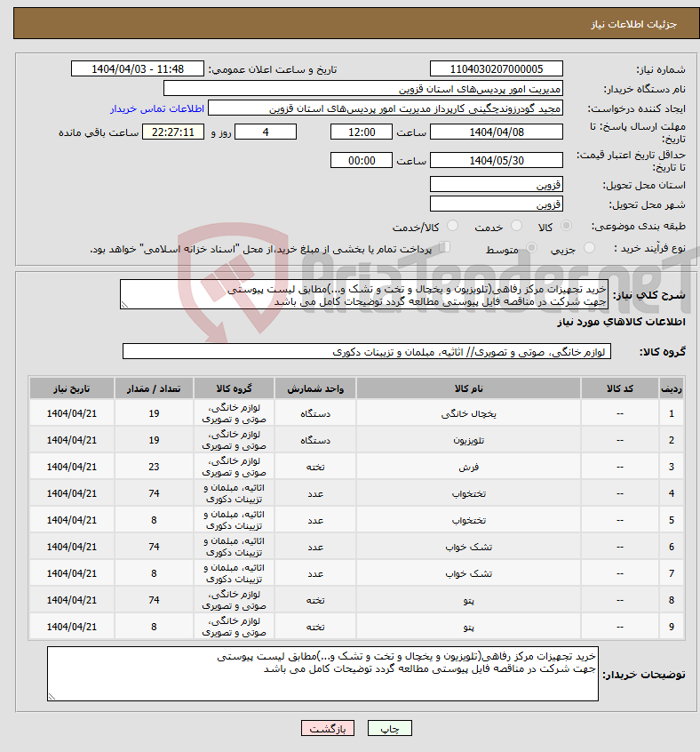Click the need number field
This screenshot has height=752, width=700.
[x=497, y=69]
